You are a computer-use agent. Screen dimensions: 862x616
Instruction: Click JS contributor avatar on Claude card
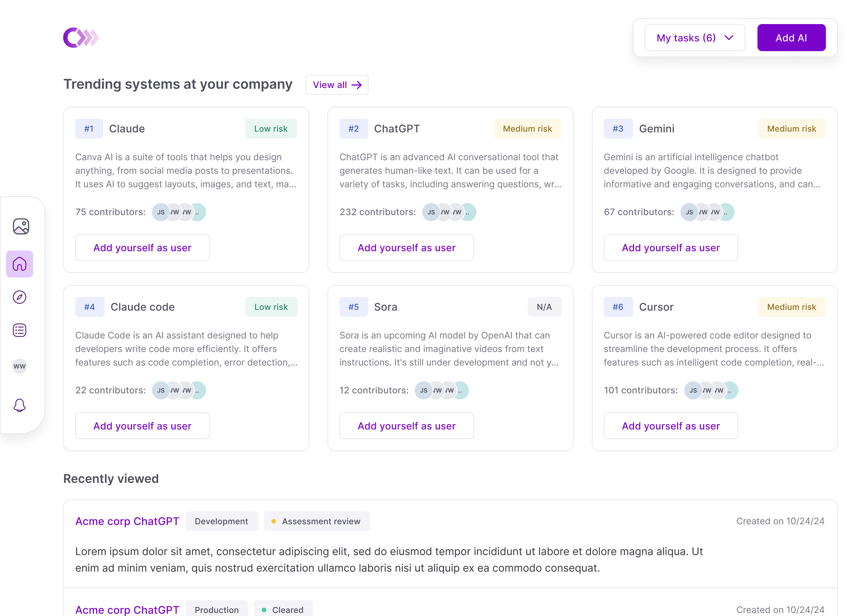coord(161,212)
